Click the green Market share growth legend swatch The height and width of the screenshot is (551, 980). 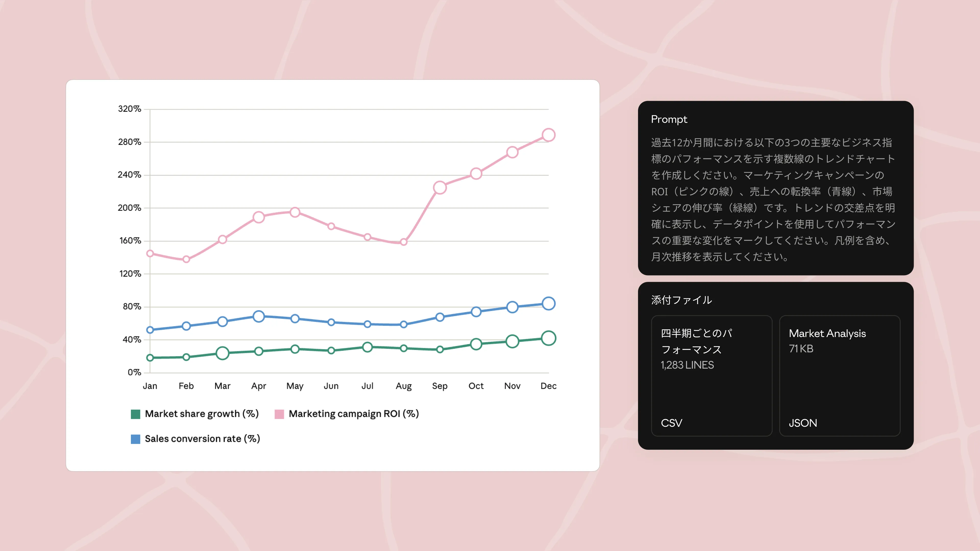click(x=136, y=414)
